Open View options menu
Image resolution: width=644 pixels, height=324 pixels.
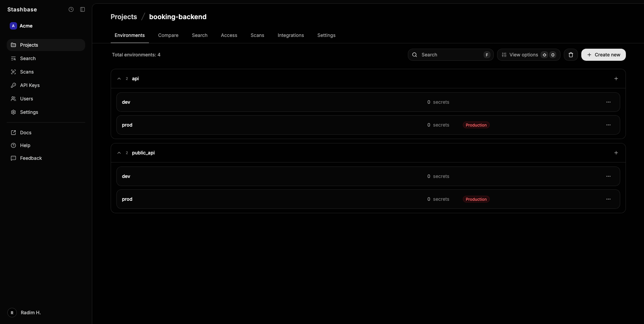coord(529,55)
